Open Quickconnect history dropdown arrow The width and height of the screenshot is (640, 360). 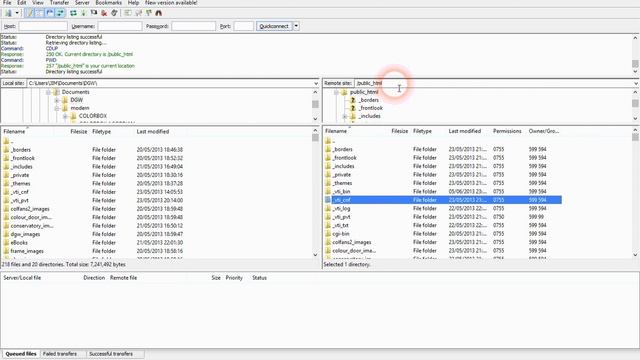pos(296,26)
